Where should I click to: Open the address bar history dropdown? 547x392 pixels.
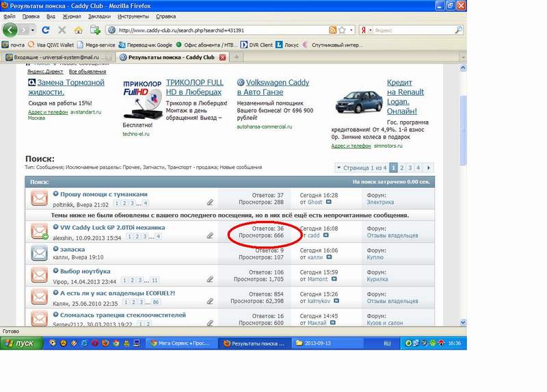[351, 30]
